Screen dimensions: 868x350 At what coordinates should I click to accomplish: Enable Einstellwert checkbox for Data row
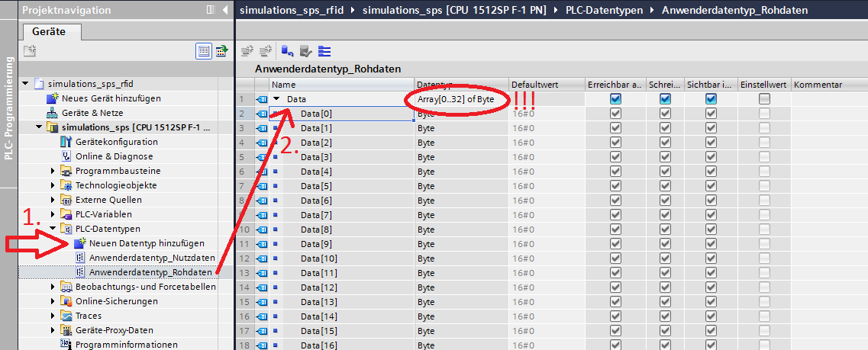click(764, 99)
